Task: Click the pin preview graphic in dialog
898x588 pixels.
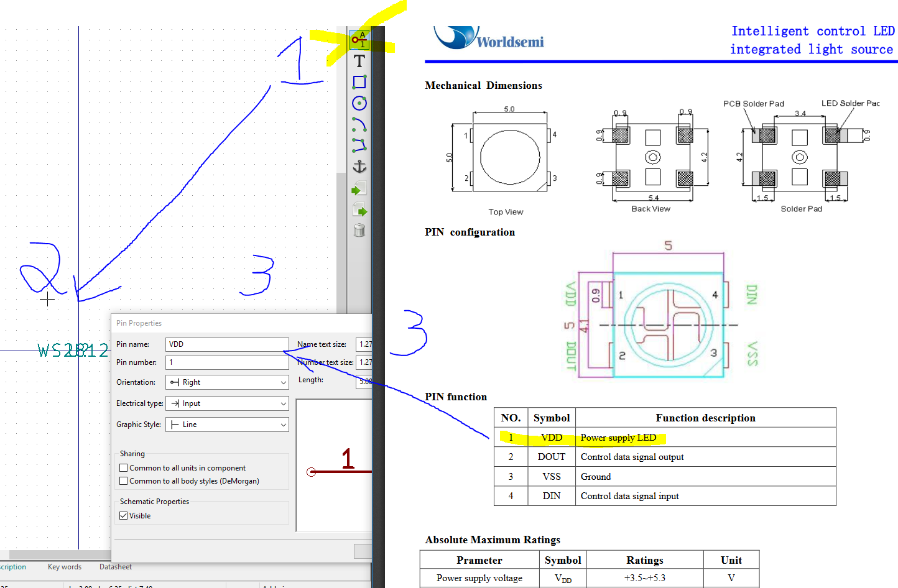Action: (x=335, y=466)
